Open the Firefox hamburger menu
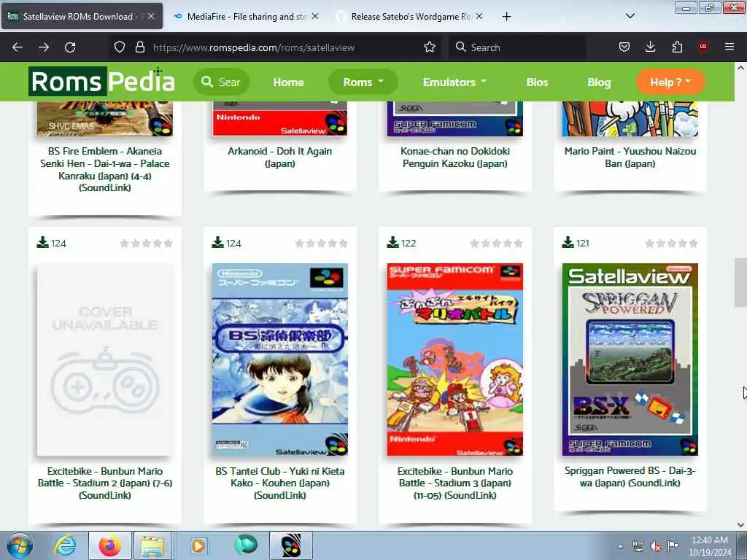 point(729,47)
